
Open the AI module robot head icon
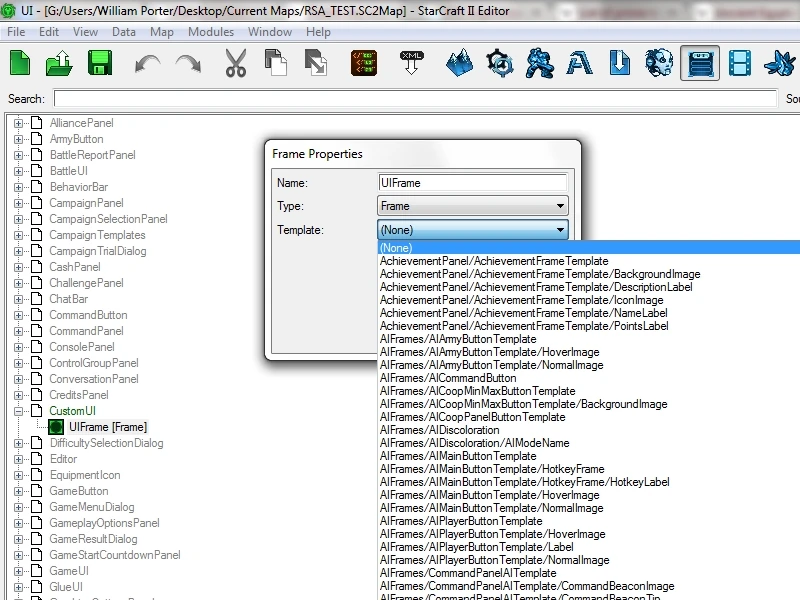pos(659,63)
